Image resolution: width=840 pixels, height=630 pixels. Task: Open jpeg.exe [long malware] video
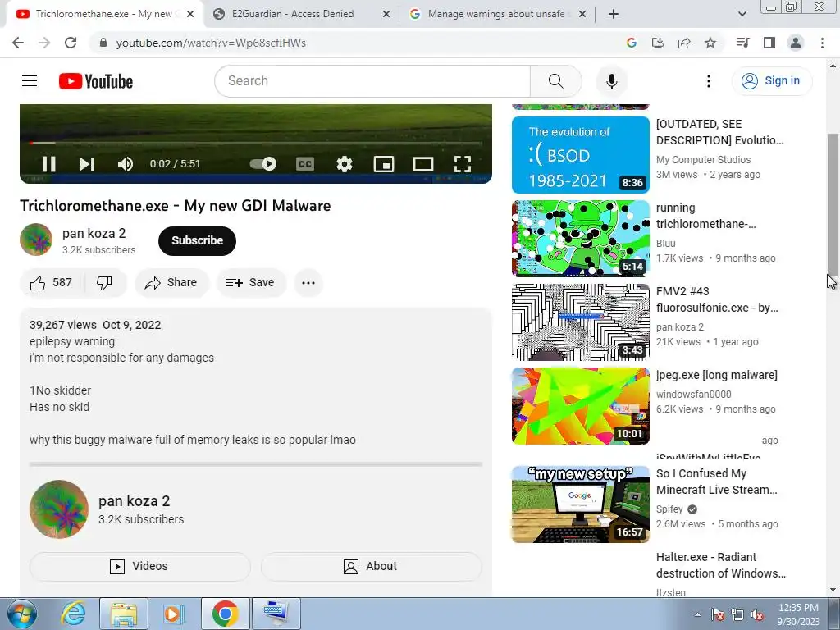pos(581,405)
